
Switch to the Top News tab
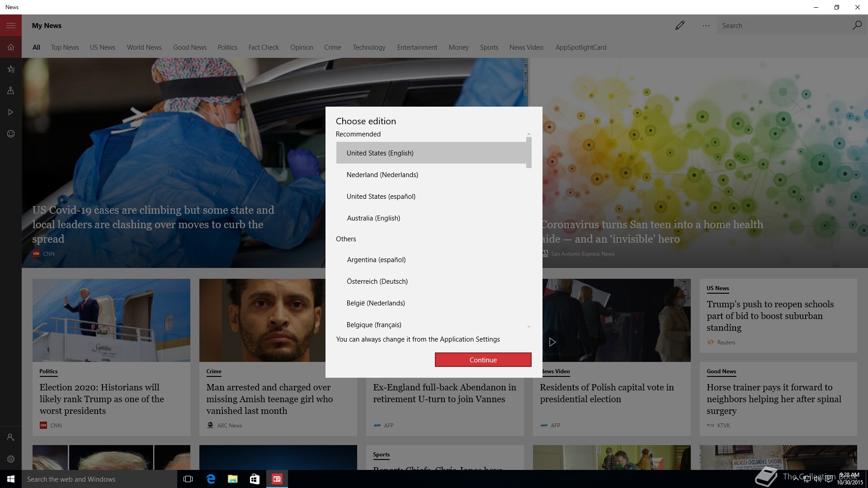[65, 47]
